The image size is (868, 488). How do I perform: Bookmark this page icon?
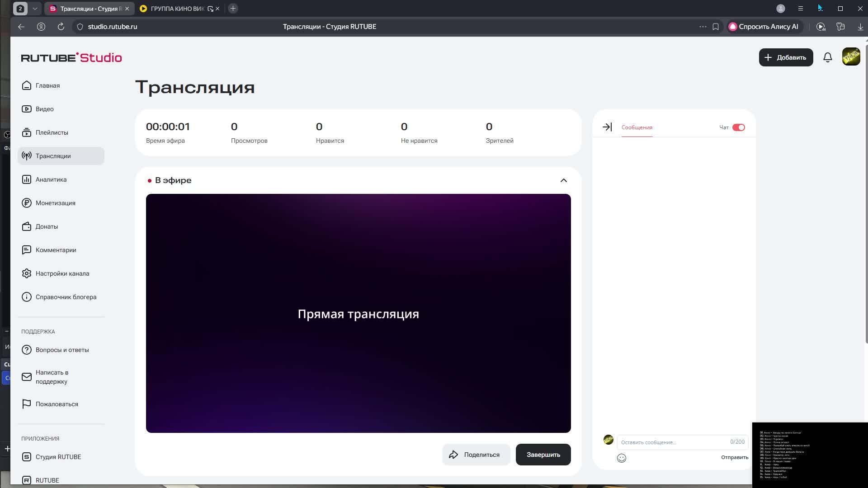[x=716, y=27]
